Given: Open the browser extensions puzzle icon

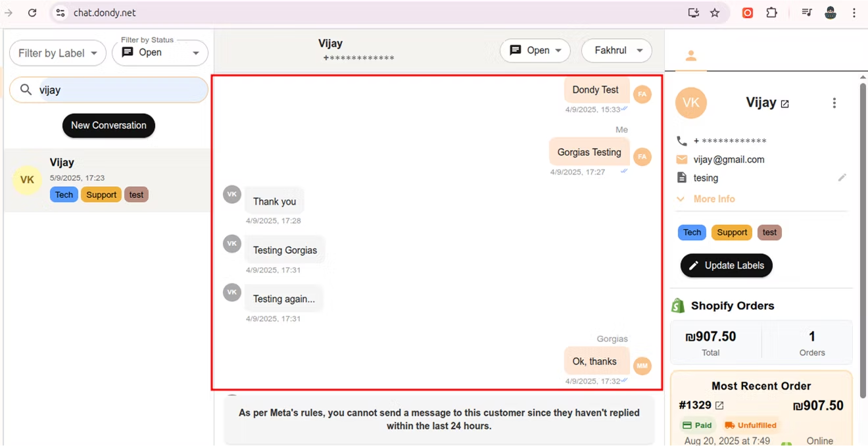Looking at the screenshot, I should coord(772,12).
